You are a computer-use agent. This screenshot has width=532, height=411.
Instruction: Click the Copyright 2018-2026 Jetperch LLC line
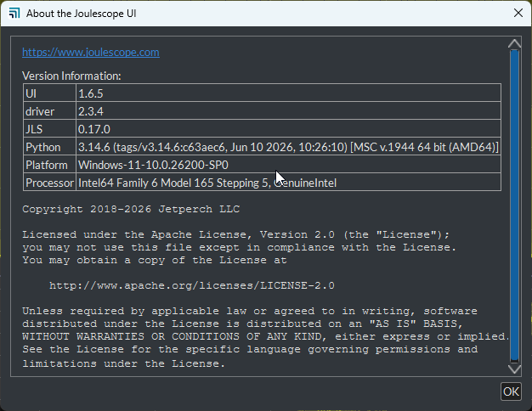click(x=131, y=209)
